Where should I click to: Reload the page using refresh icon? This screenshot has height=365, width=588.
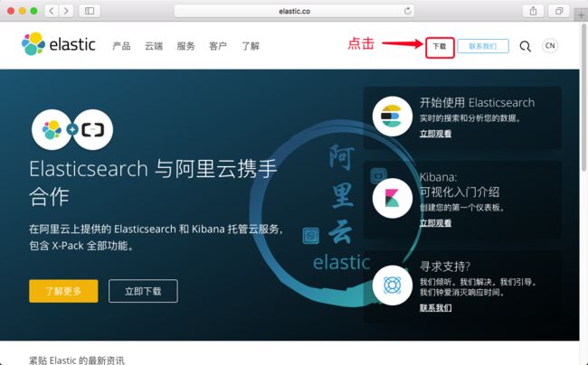click(407, 11)
